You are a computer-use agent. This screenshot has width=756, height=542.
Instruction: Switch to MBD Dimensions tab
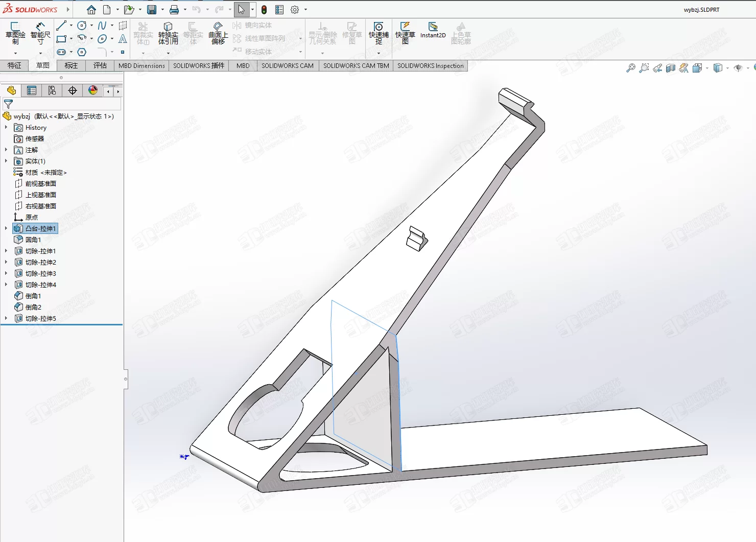coord(141,65)
